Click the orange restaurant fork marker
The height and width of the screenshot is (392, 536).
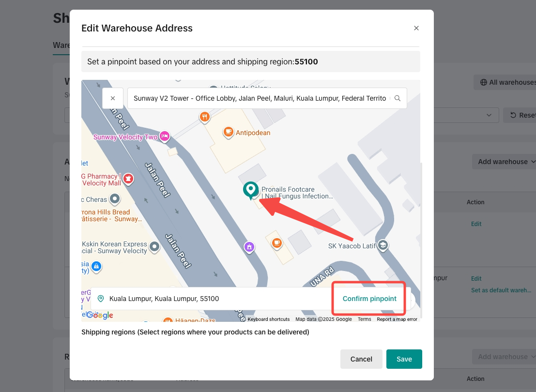coord(204,117)
